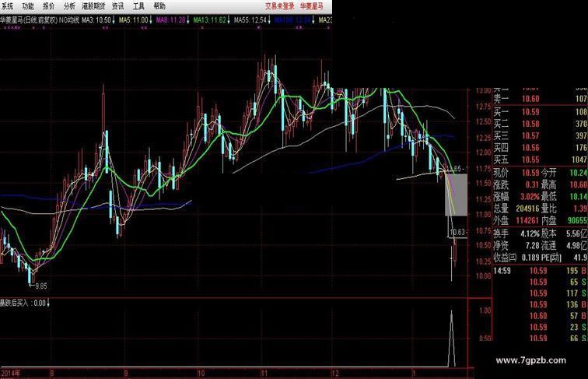Click the 暴跌后买入 :0.00 indicator label
The height and width of the screenshot is (379, 588).
coord(23,303)
